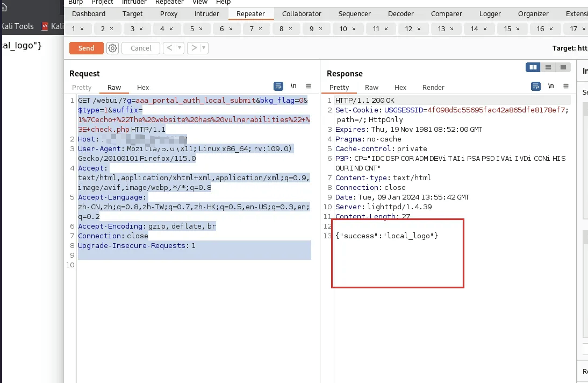
Task: Click response body line {"success":"local_logo"}
Action: 386,236
